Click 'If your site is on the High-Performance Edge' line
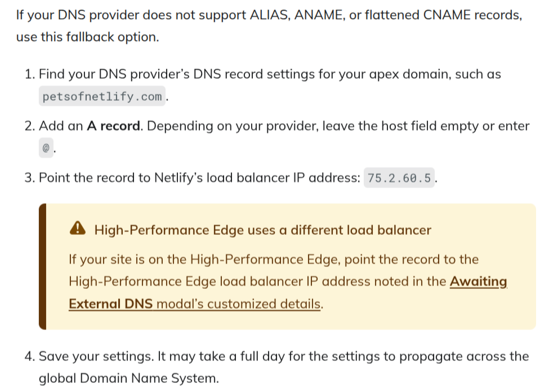Viewport: 544px width, 392px height. click(x=204, y=260)
